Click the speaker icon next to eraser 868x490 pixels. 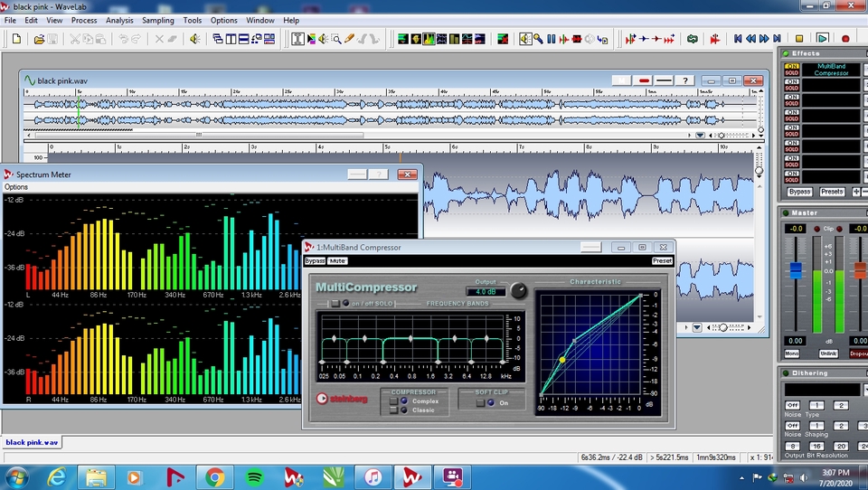(195, 39)
